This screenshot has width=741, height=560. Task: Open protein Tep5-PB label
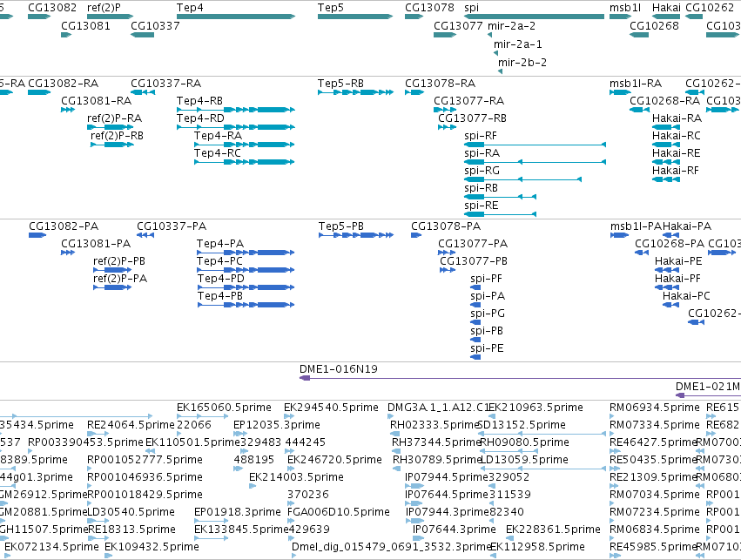(x=341, y=226)
